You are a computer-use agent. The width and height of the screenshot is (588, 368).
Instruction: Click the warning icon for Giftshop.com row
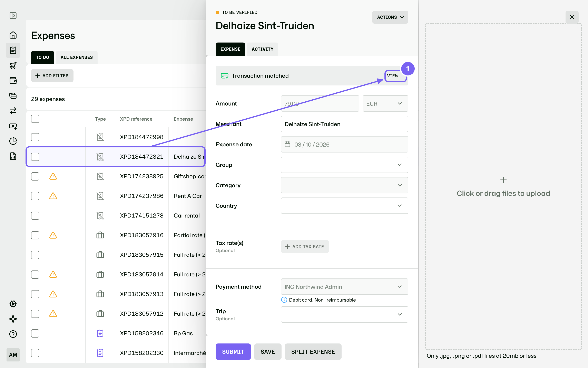click(x=53, y=176)
